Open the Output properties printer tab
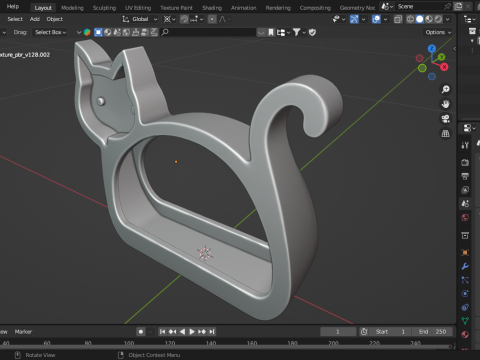 click(465, 176)
